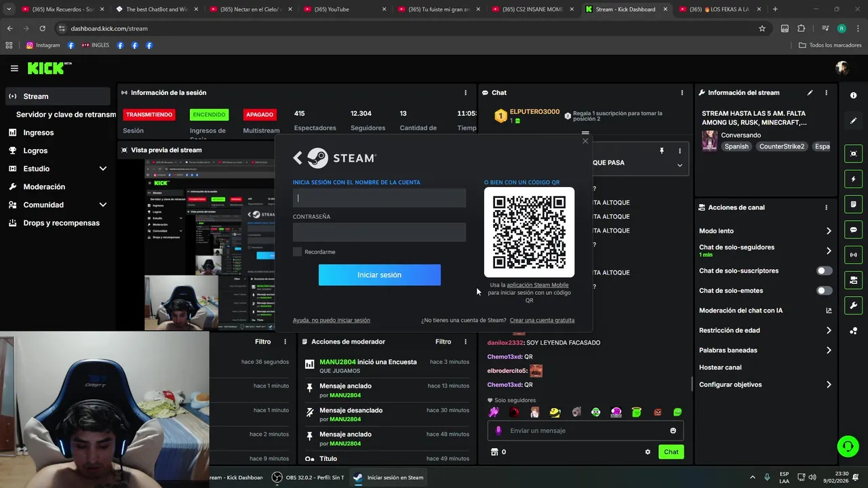Open the Kick hamburger menu
The image size is (868, 488).
click(x=14, y=68)
